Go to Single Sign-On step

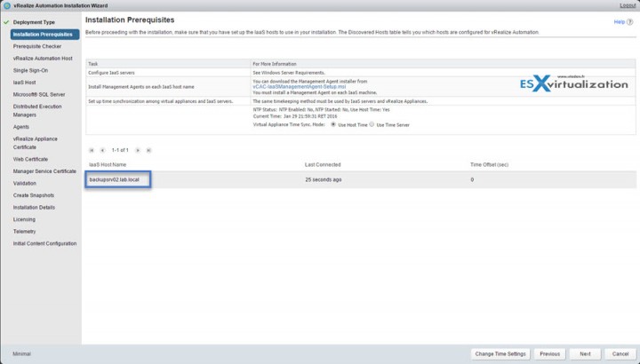[x=30, y=70]
